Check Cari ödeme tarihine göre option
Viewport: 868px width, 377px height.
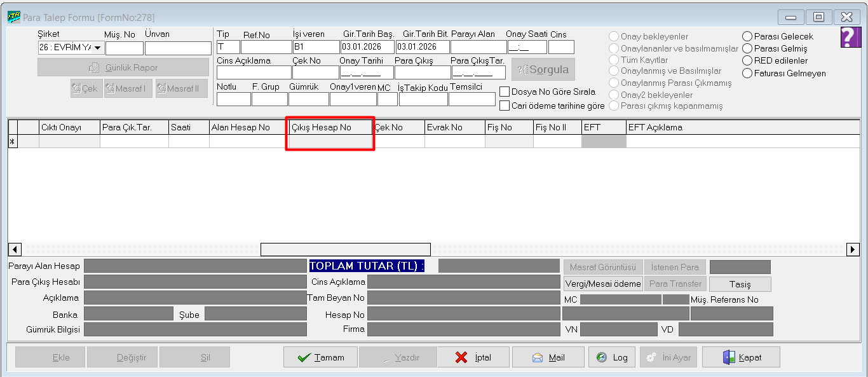pos(505,106)
